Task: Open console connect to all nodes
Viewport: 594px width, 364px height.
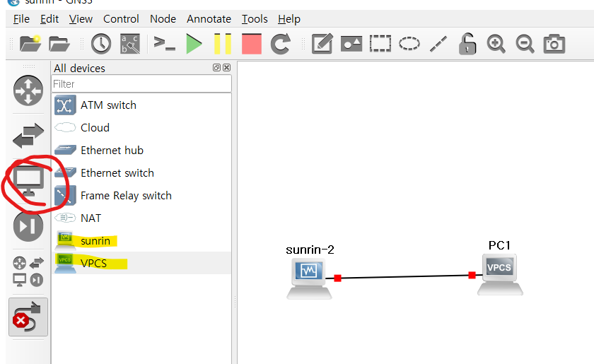Action: point(164,44)
